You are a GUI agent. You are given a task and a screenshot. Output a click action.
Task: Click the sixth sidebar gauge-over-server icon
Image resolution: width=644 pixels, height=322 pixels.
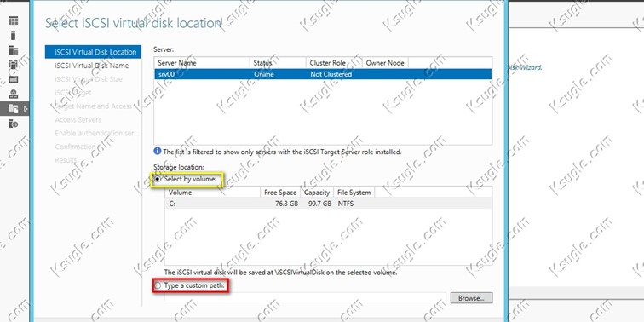pyautogui.click(x=14, y=94)
